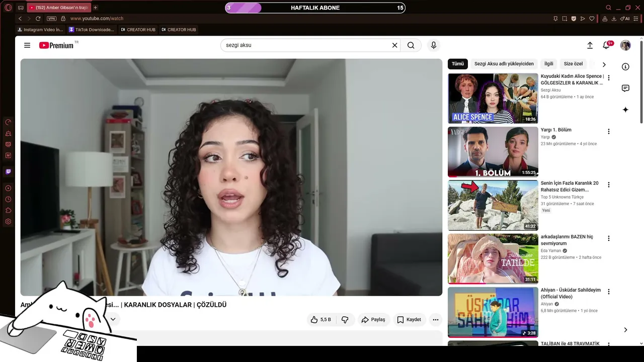Submit search with the magnifier button

click(411, 45)
